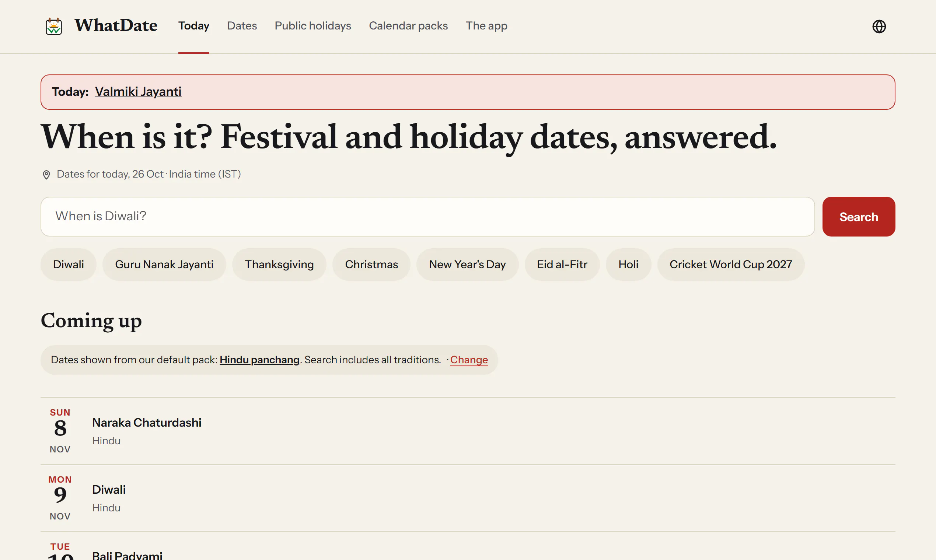Open the Dates menu item

(242, 26)
